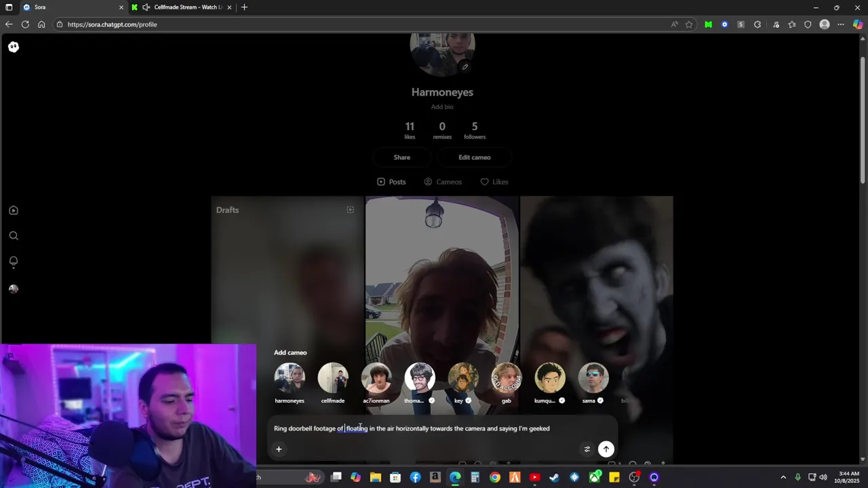Click the select icon on the Drafts card
Image resolution: width=868 pixels, height=488 pixels.
click(351, 210)
